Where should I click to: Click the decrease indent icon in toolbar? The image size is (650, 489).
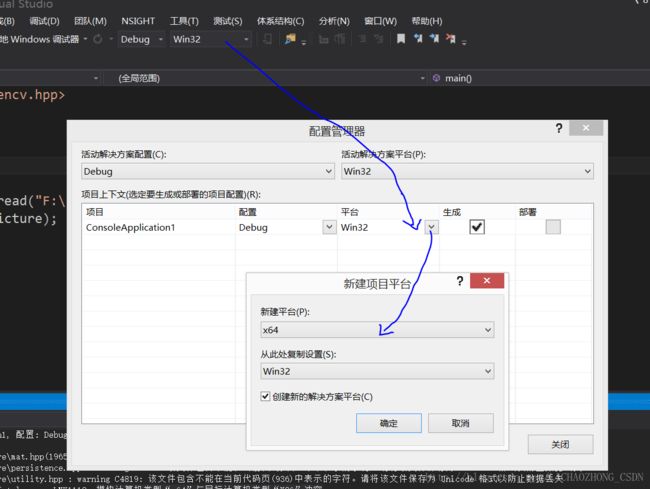323,39
